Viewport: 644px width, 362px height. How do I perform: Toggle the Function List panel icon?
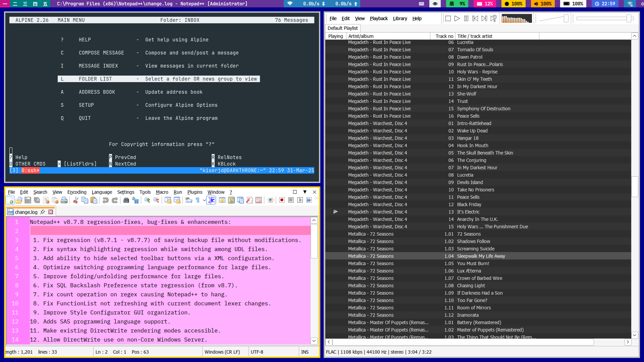[250, 200]
